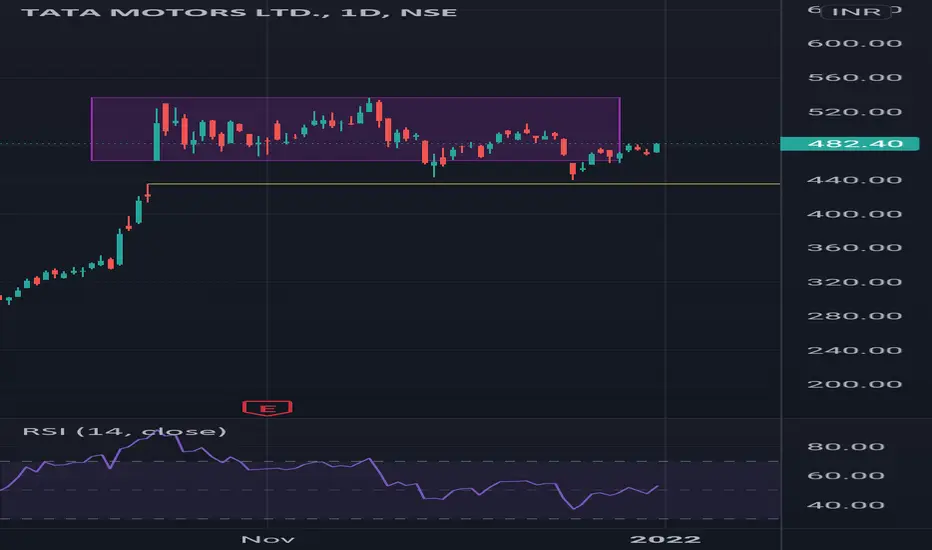Click the RSI (14, close) indicator label

[x=124, y=431]
